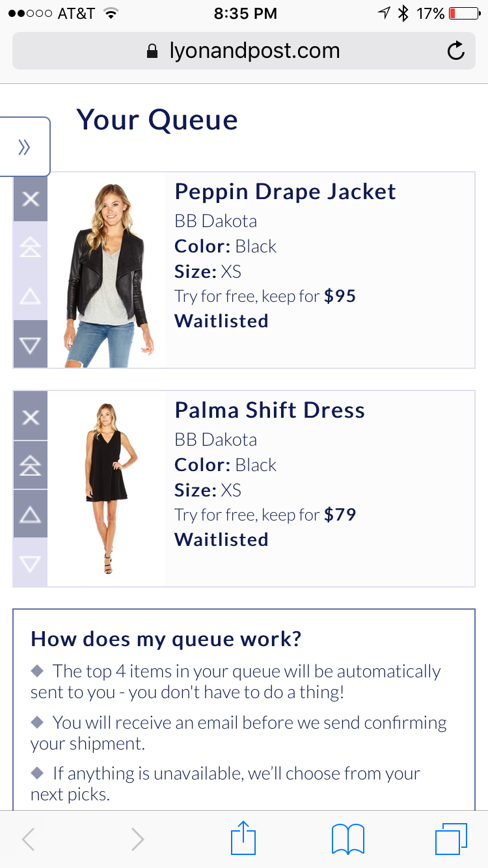This screenshot has width=488, height=868.
Task: Move Peppin Drape Jacket down one position
Action: pyautogui.click(x=30, y=345)
